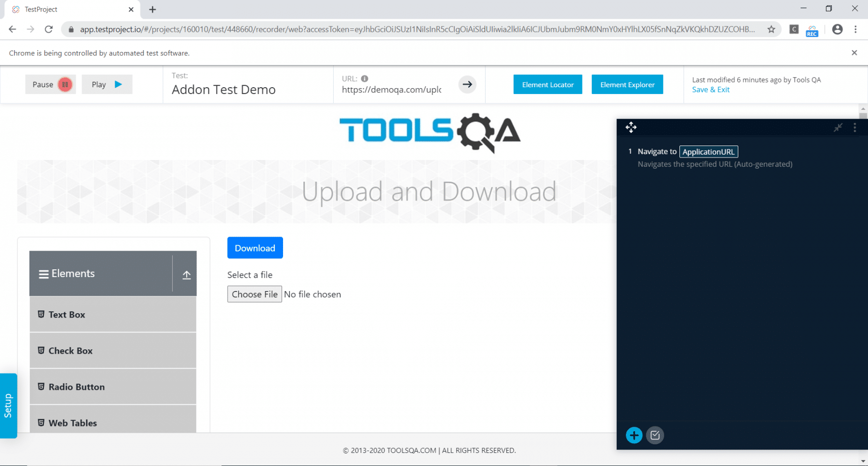
Task: Click the Elements upload arrow icon
Action: 187,275
